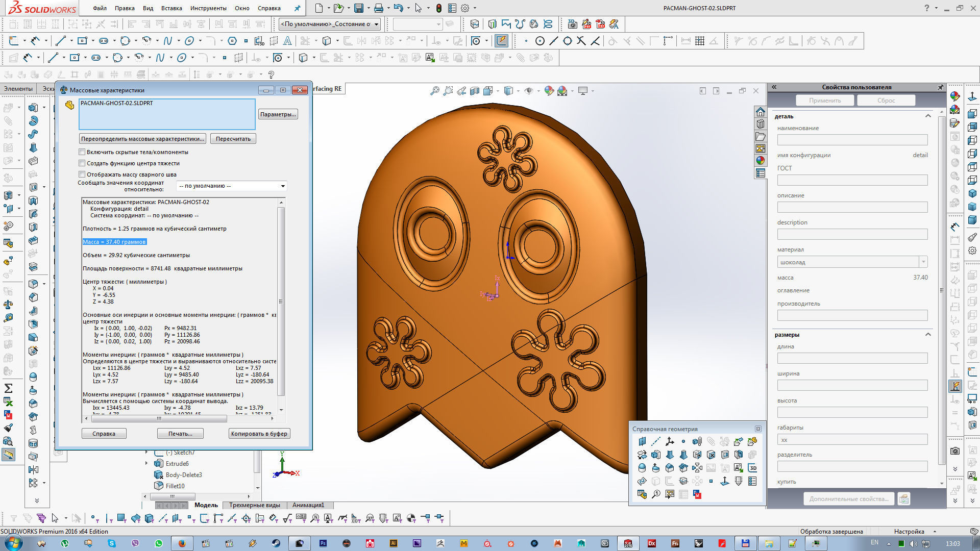Select the Centerpoint circle relation icon
Image resolution: width=980 pixels, height=551 pixels.
(x=540, y=41)
